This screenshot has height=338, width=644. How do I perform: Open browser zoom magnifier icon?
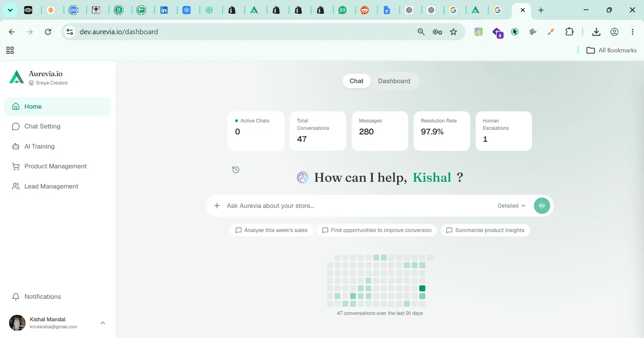(421, 32)
